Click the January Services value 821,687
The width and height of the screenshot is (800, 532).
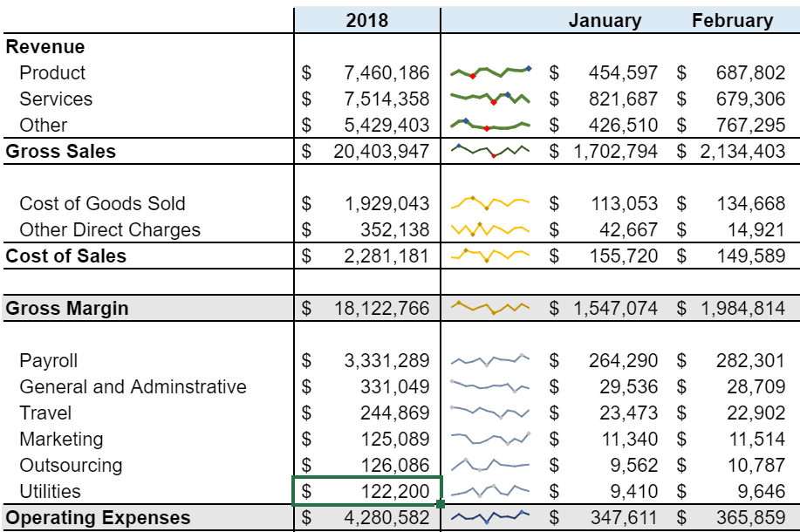click(x=623, y=99)
